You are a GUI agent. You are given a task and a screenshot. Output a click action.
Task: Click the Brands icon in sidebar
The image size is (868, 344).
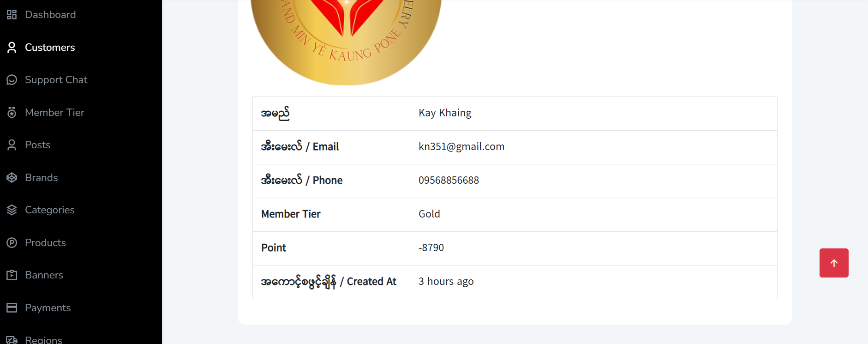(x=12, y=178)
